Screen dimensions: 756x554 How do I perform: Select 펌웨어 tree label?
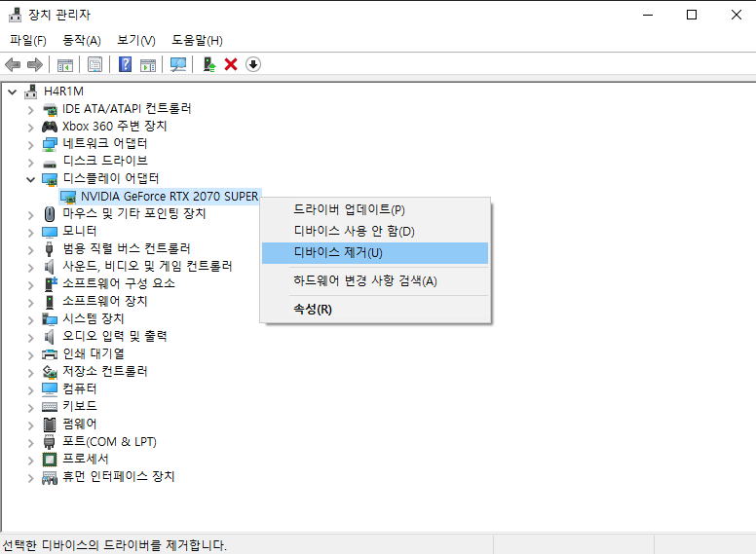click(80, 424)
